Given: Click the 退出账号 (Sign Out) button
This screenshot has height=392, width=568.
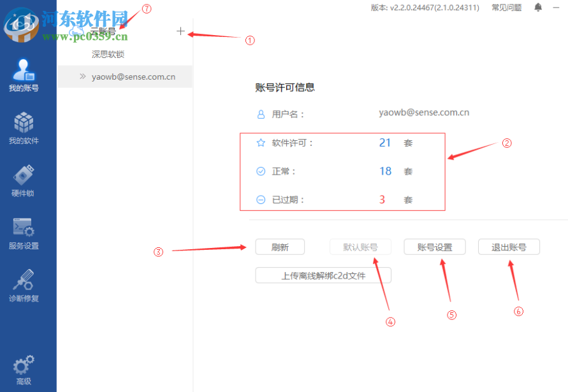Looking at the screenshot, I should [x=509, y=247].
